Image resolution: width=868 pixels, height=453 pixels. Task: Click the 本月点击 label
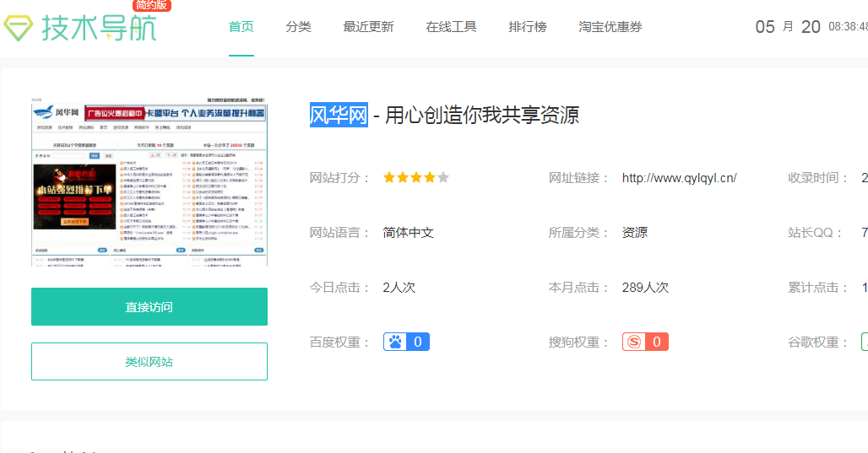(x=578, y=287)
